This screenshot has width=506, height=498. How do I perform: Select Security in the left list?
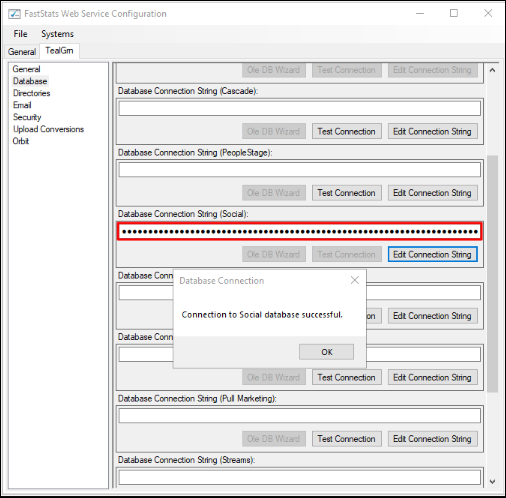pos(27,117)
